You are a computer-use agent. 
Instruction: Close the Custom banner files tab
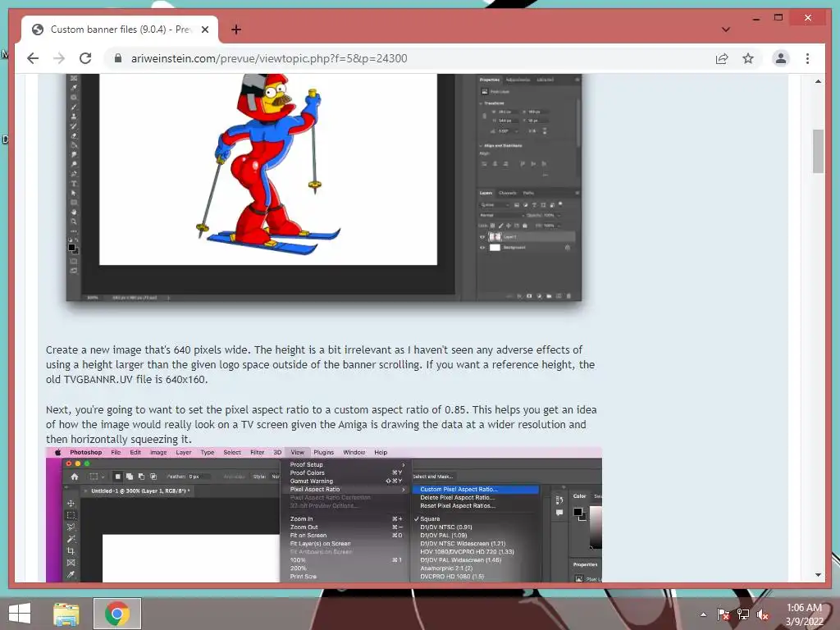coord(204,30)
